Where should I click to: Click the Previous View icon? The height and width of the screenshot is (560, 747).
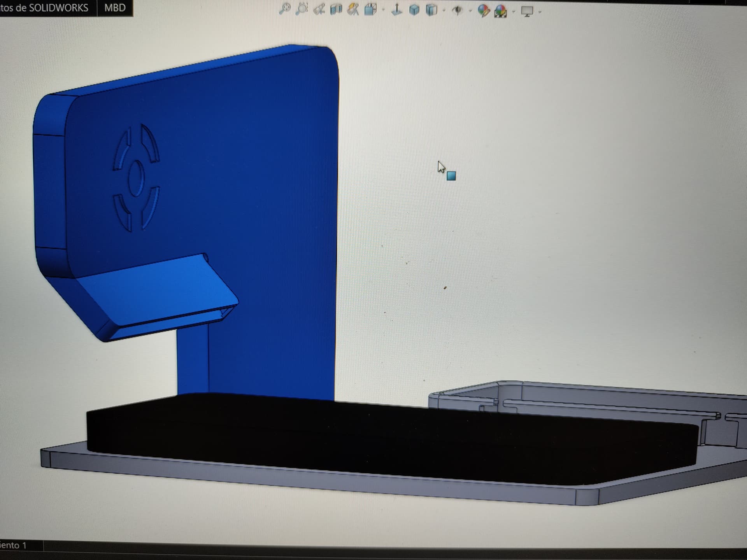coord(319,9)
